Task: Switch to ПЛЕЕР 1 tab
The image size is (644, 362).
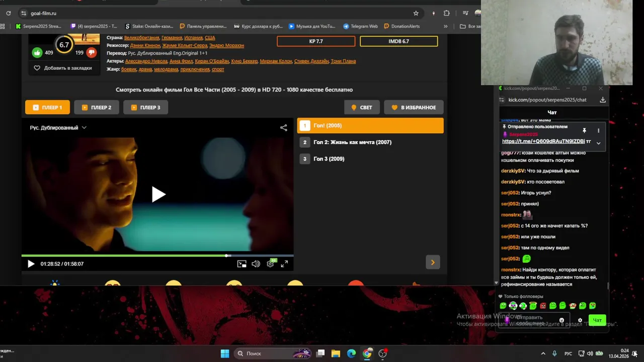Action: click(47, 107)
